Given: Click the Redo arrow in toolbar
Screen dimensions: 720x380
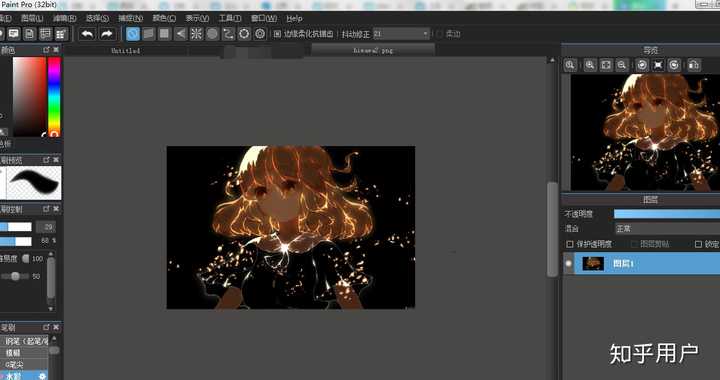Looking at the screenshot, I should coord(107,34).
